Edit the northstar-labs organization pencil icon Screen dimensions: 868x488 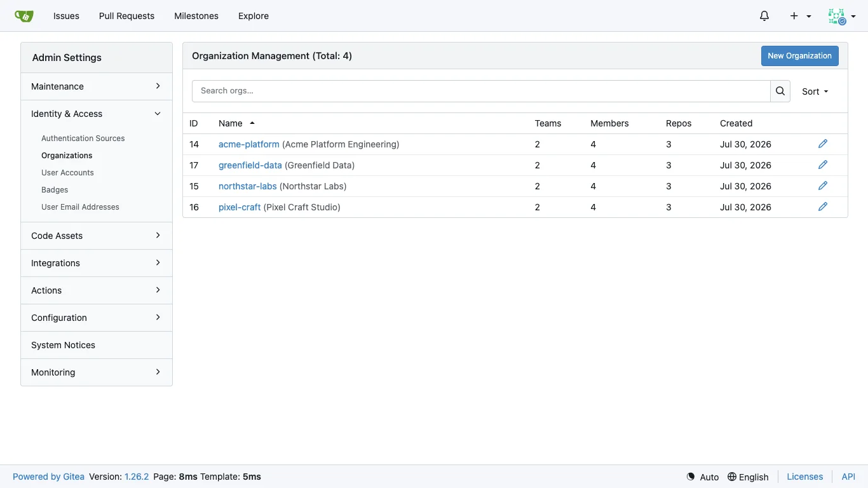(823, 186)
